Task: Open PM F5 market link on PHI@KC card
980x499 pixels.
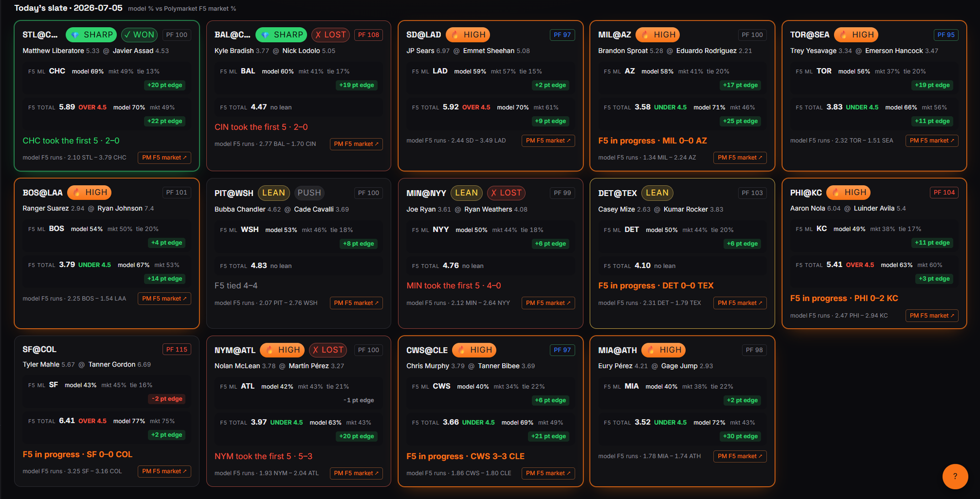Action: (932, 316)
